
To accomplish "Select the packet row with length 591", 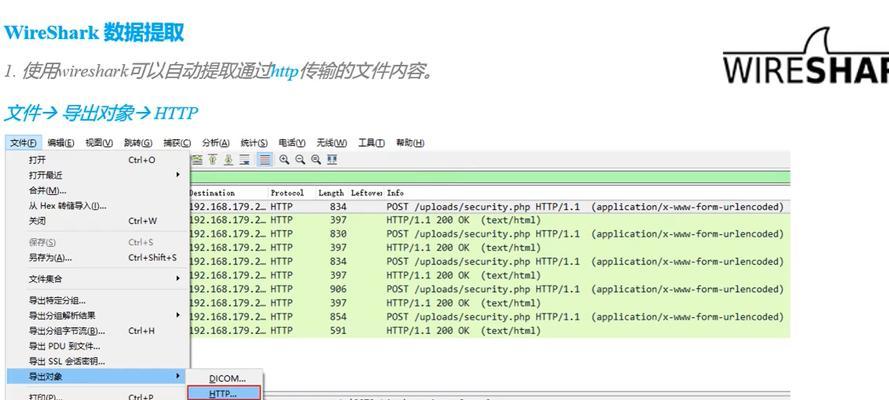I will (489, 330).
